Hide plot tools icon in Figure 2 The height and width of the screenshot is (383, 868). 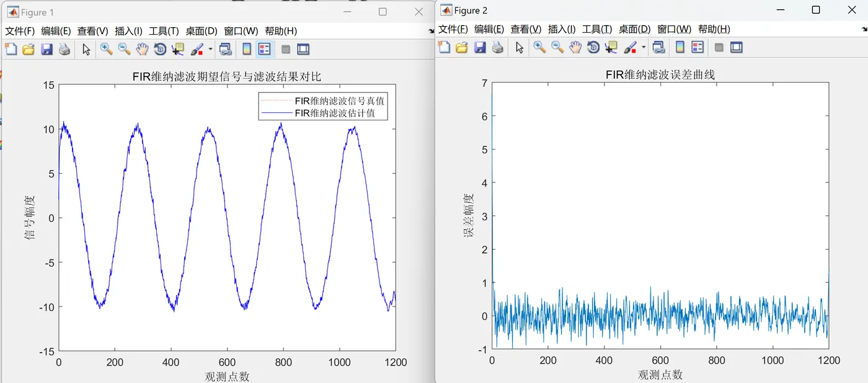(719, 47)
